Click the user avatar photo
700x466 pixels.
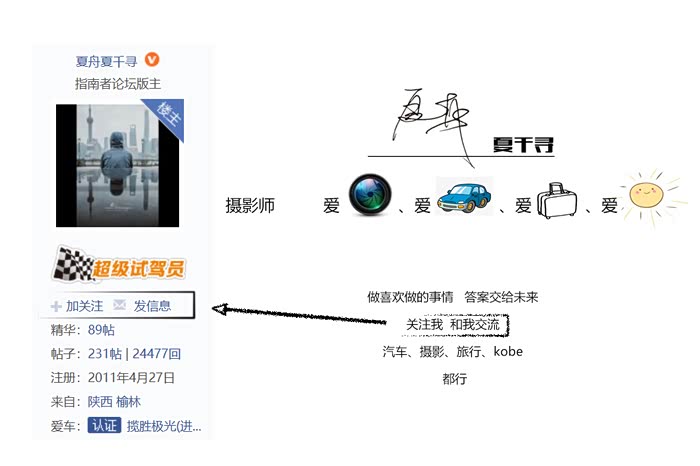(x=117, y=166)
